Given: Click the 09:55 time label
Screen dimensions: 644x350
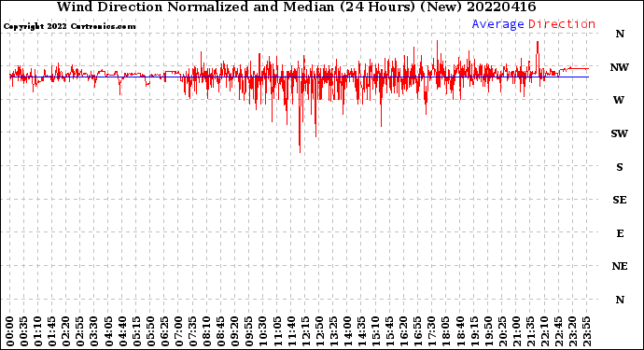Looking at the screenshot, I should 249,331.
